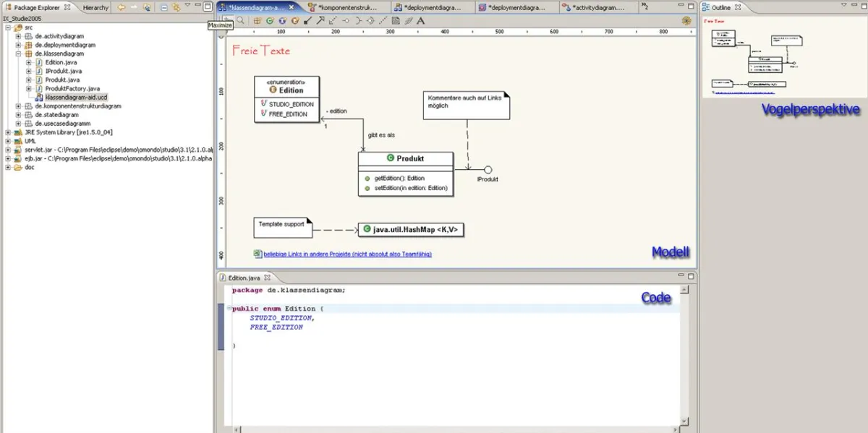Switch to the Edition.java tab
Viewport: 868px width, 433px height.
click(x=244, y=277)
